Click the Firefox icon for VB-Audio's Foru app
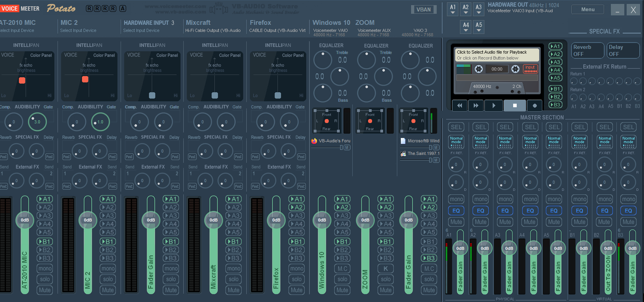 pyautogui.click(x=314, y=141)
